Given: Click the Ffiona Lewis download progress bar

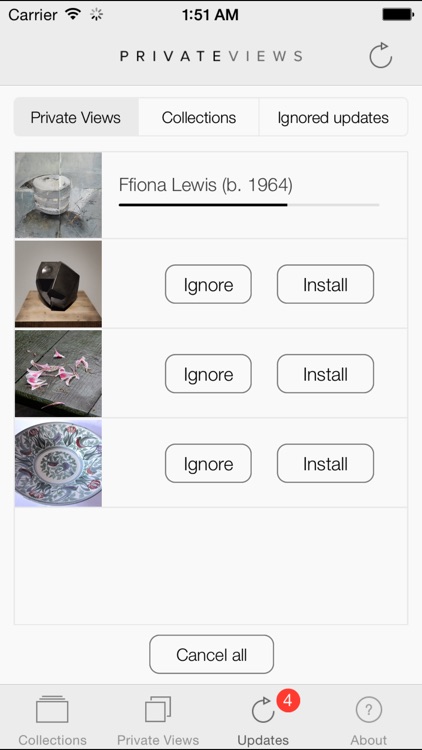Looking at the screenshot, I should 249,205.
